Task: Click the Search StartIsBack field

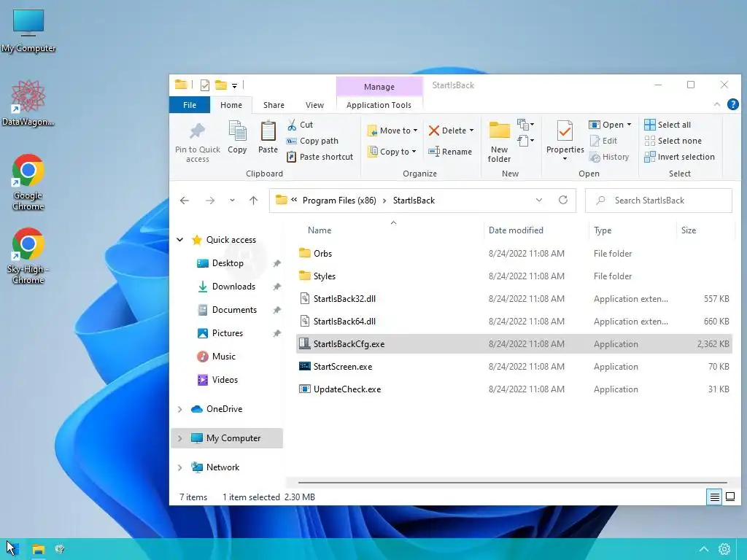Action: pos(659,201)
